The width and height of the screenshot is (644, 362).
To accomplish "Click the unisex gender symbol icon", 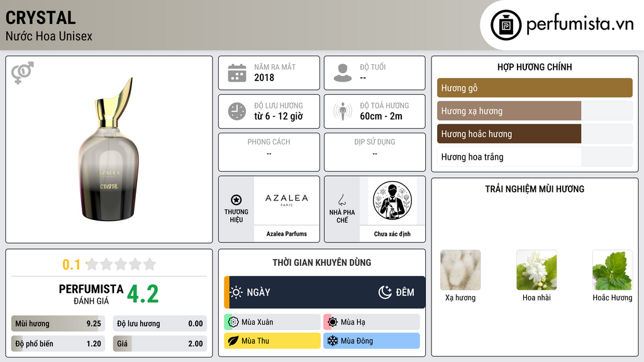I will [22, 73].
